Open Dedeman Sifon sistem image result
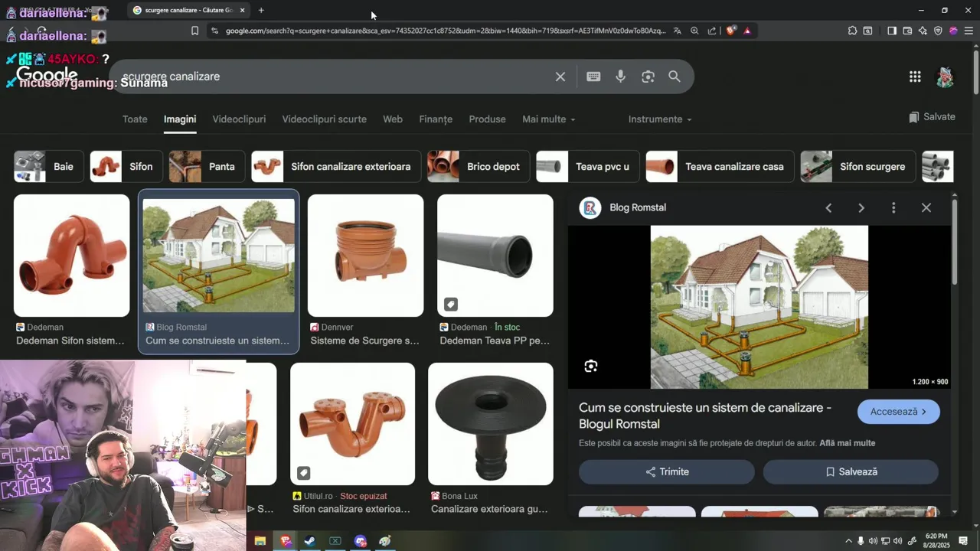This screenshot has width=980, height=551. pyautogui.click(x=72, y=256)
